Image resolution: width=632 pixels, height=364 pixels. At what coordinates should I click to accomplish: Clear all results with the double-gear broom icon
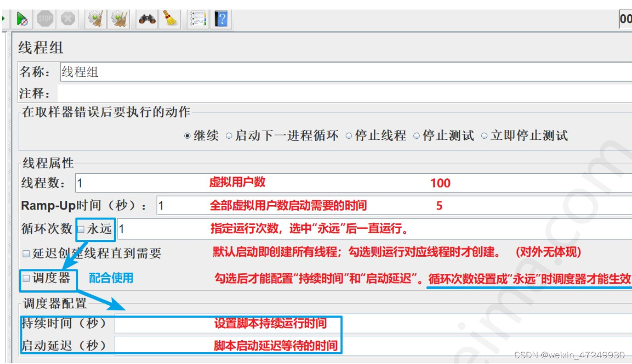click(x=120, y=19)
